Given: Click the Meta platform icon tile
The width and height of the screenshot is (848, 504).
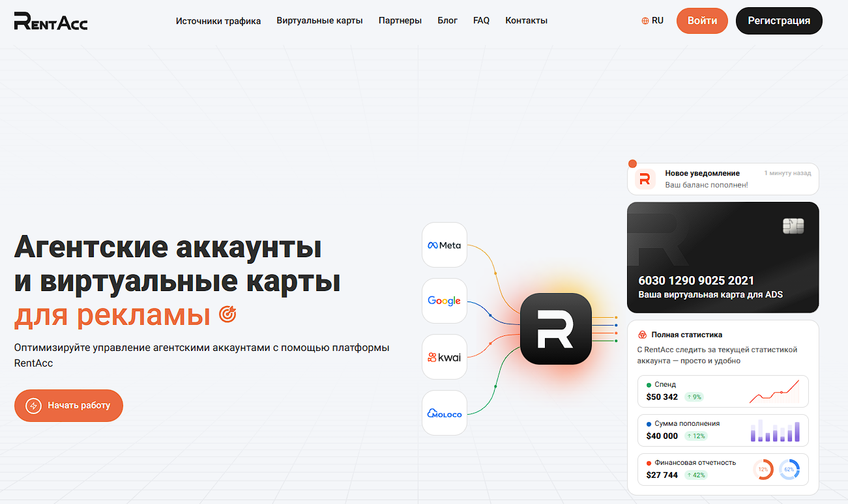Looking at the screenshot, I should pos(445,245).
